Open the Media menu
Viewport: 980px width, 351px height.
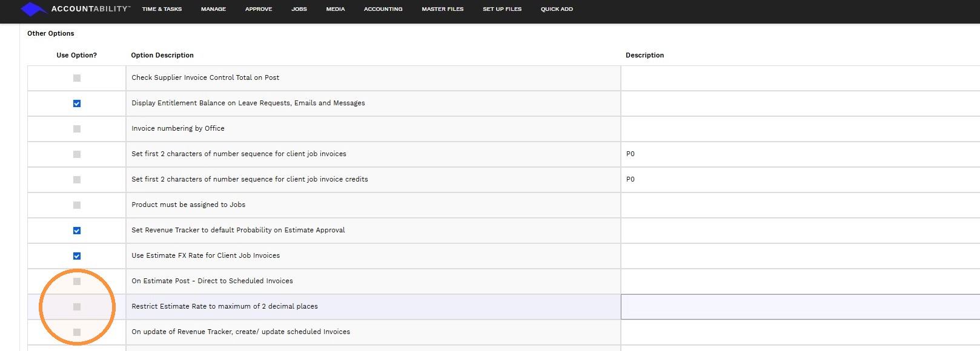tap(336, 9)
